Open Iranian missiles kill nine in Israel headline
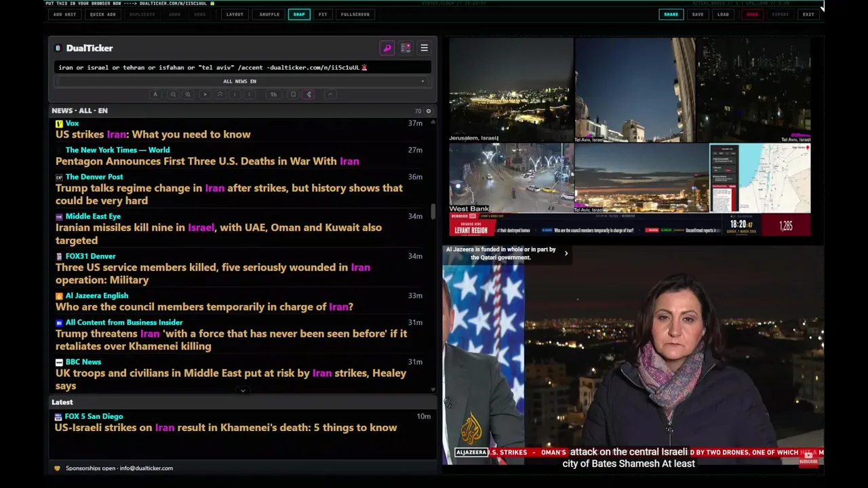 click(x=218, y=234)
